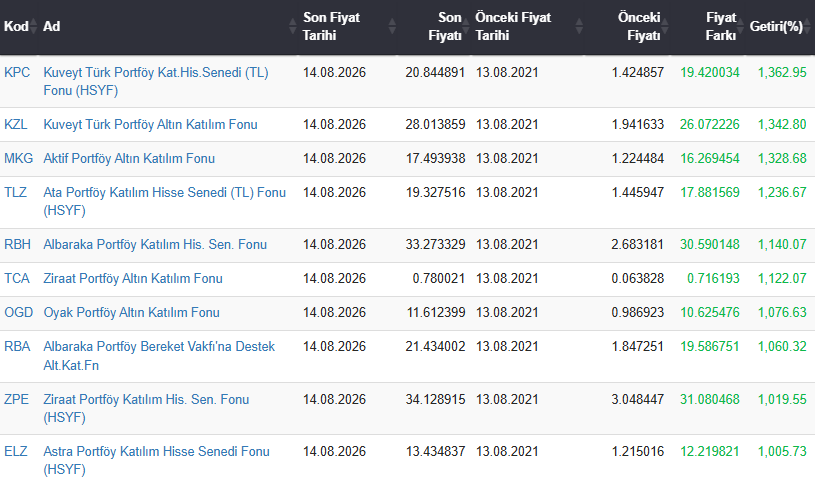The image size is (815, 480).
Task: Open Aktif Portföy Altın Katılım Fonu
Action: tap(129, 158)
